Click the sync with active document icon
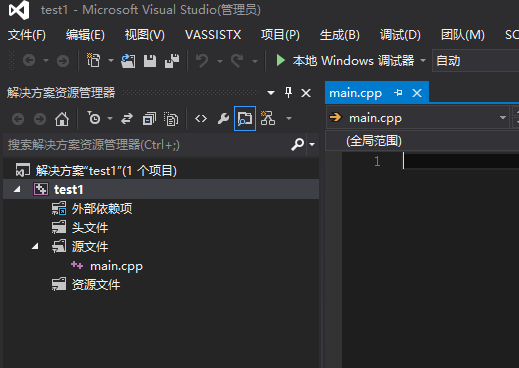 tap(127, 119)
